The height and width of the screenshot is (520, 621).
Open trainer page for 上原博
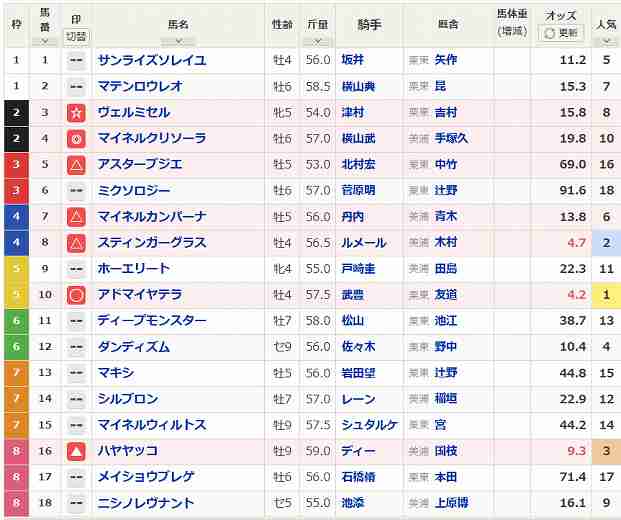(451, 503)
